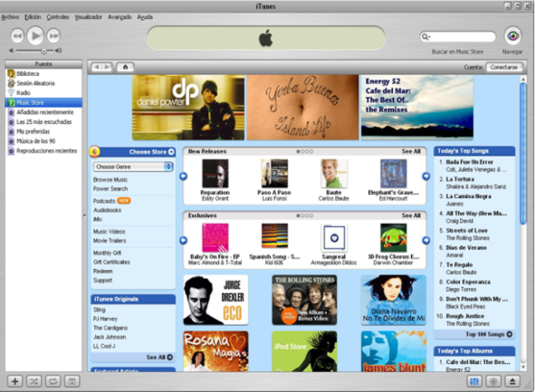
Task: Click the Podcasts link
Action: tap(104, 201)
